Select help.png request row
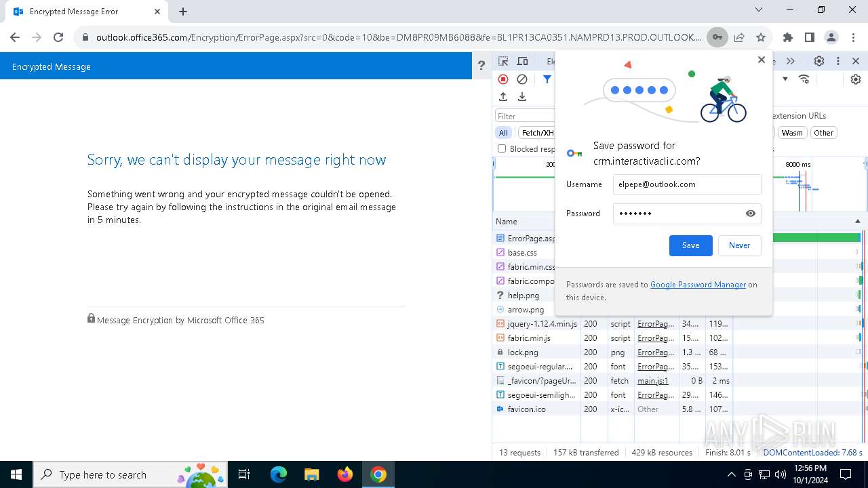The height and width of the screenshot is (488, 868). (x=524, y=295)
